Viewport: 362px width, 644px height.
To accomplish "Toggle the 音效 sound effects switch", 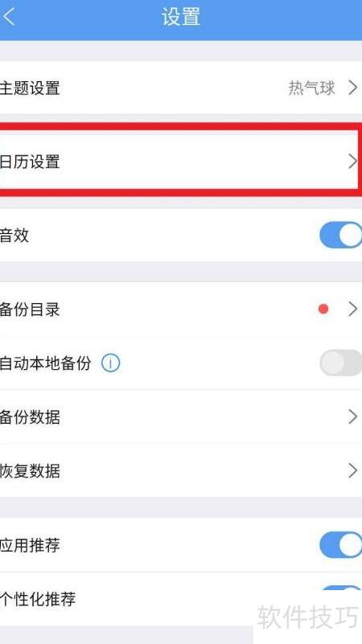I will tap(340, 235).
